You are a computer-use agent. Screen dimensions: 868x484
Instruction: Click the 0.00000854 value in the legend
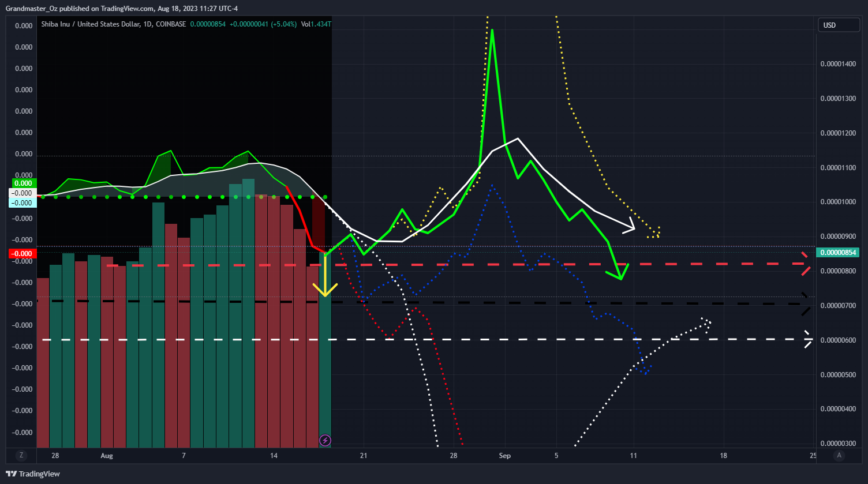pos(208,24)
